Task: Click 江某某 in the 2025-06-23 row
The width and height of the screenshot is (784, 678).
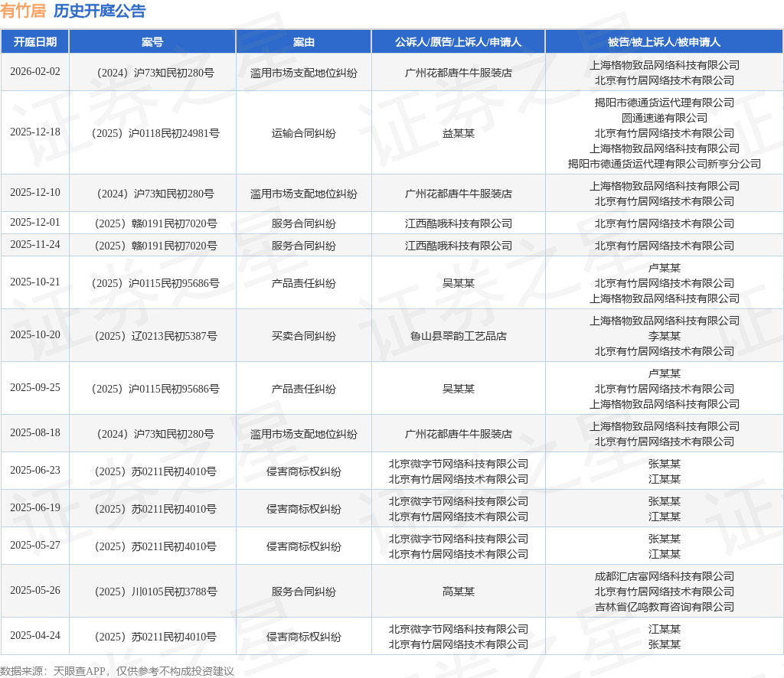Action: 664,479
